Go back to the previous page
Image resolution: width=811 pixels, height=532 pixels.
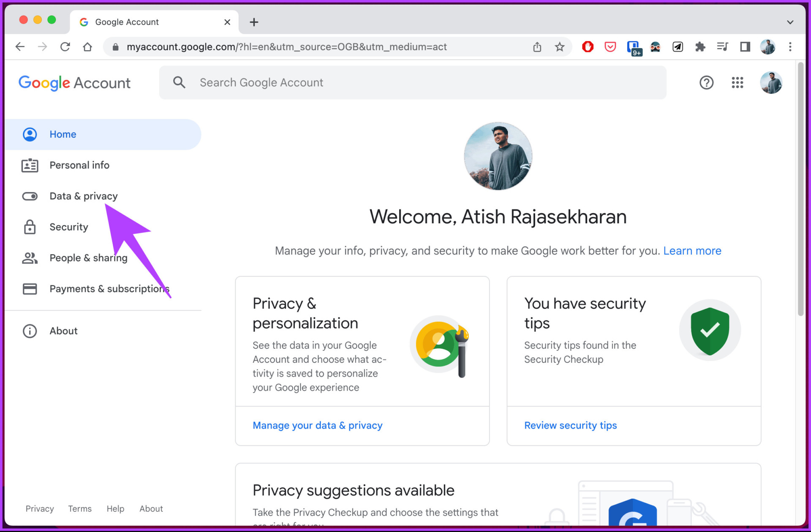[x=20, y=47]
